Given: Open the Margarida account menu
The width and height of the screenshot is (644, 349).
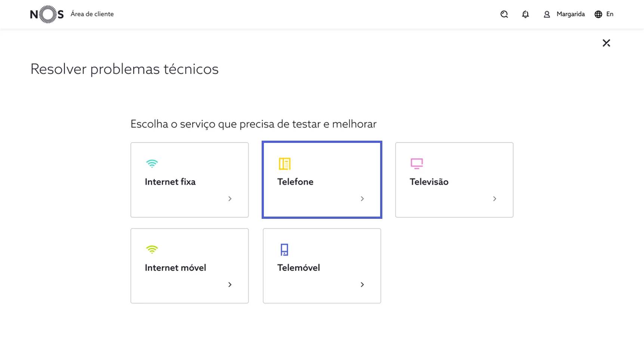Looking at the screenshot, I should click(x=570, y=14).
